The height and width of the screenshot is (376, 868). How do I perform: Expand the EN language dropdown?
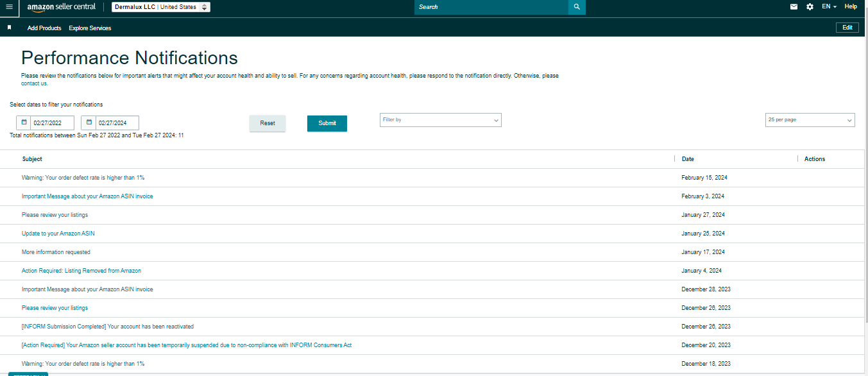point(829,6)
